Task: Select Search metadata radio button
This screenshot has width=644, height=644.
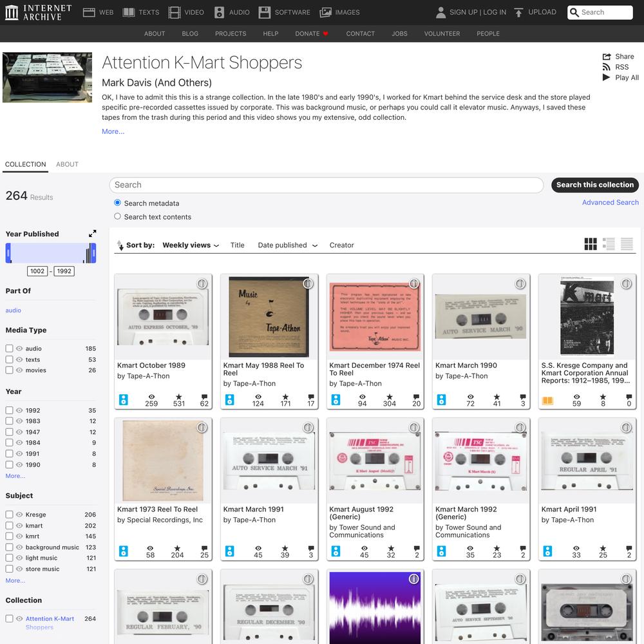Action: (x=117, y=202)
